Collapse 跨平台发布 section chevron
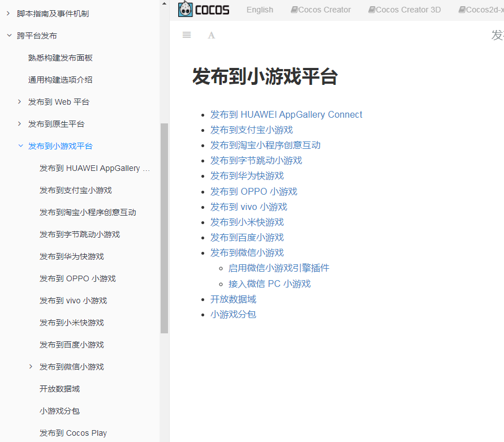This screenshot has width=504, height=442. pyautogui.click(x=9, y=36)
